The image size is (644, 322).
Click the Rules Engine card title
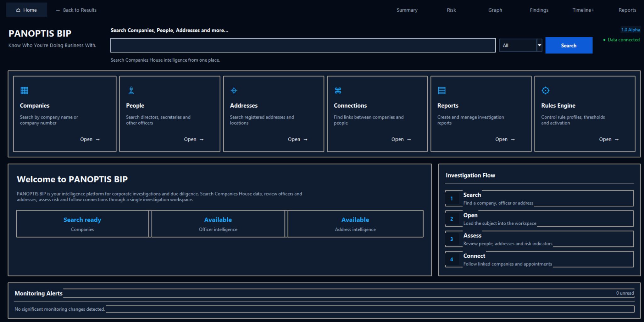click(x=558, y=106)
